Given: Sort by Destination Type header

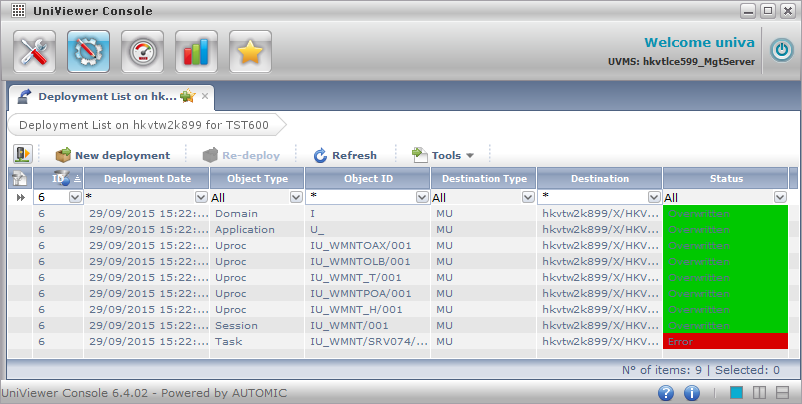Looking at the screenshot, I should (484, 178).
